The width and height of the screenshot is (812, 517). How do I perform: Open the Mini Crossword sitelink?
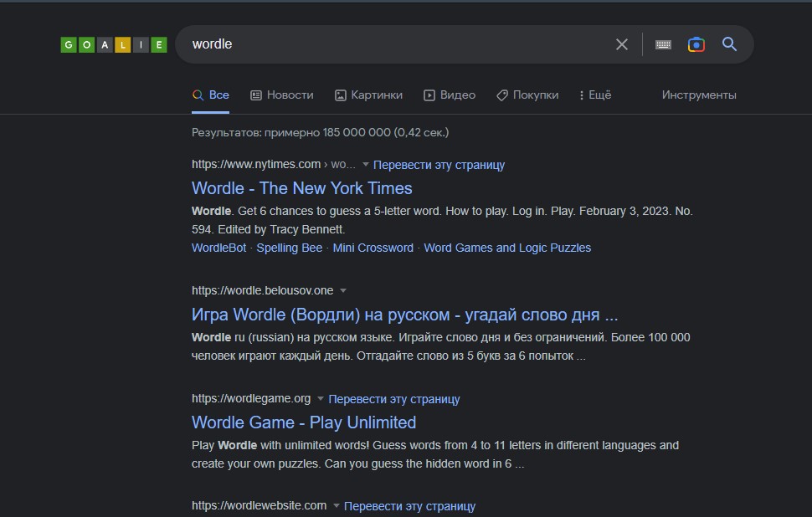click(x=373, y=248)
